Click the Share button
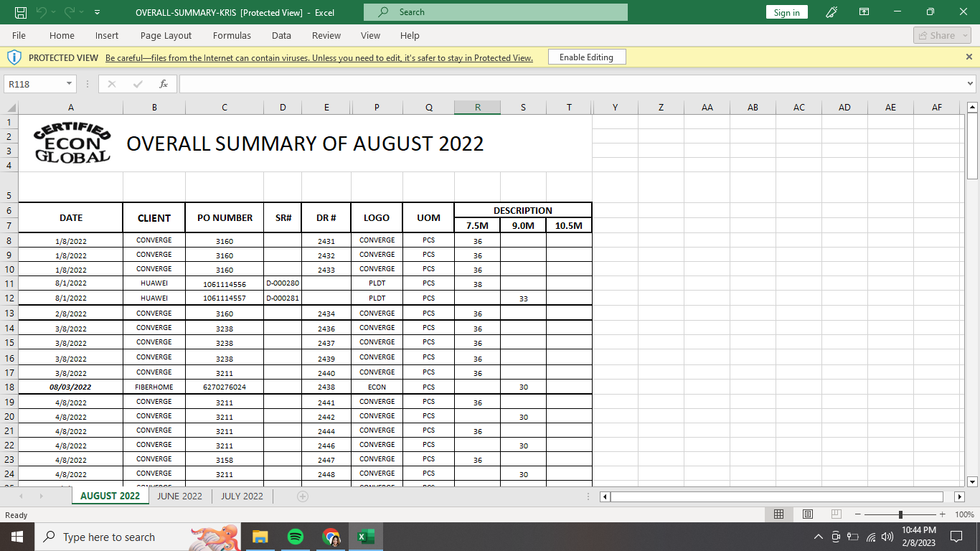This screenshot has width=980, height=551. [942, 35]
